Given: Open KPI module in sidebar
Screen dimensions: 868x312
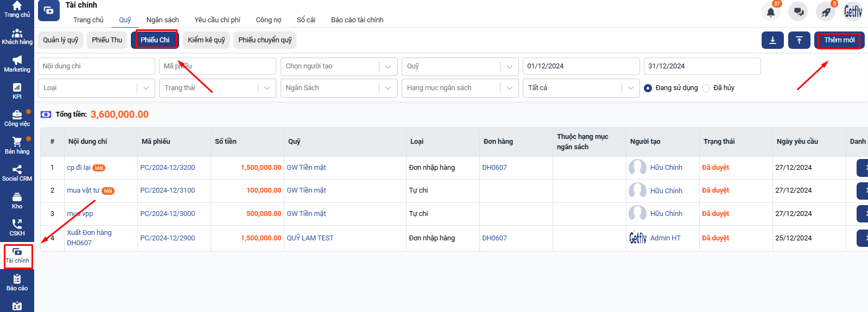Looking at the screenshot, I should (17, 91).
